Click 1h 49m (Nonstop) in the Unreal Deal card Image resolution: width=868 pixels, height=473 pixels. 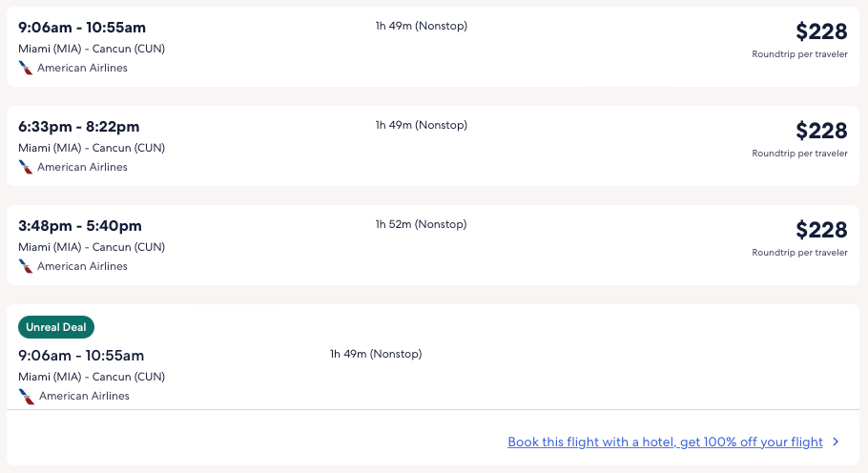[376, 354]
